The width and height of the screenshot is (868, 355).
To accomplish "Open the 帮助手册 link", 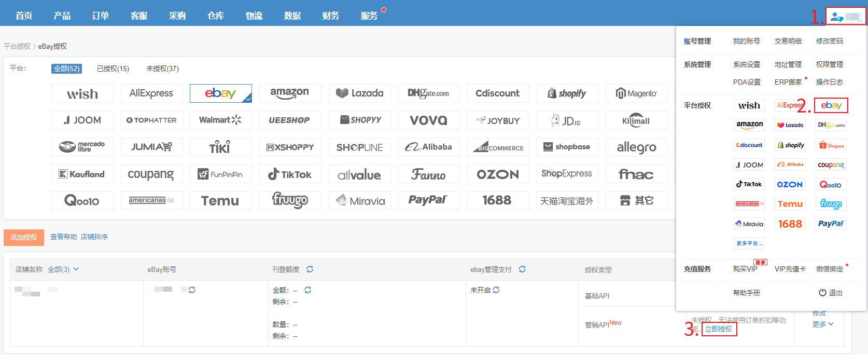I will [747, 293].
